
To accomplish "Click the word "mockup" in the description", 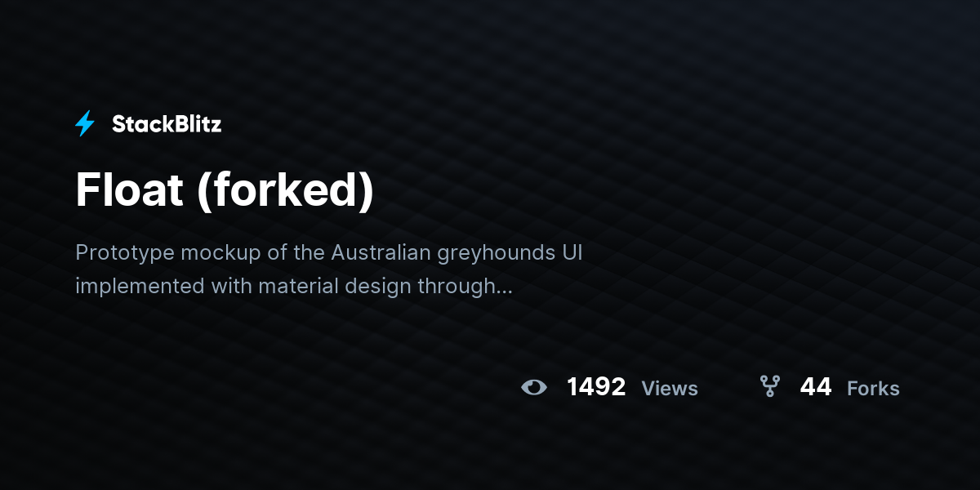I will point(217,254).
